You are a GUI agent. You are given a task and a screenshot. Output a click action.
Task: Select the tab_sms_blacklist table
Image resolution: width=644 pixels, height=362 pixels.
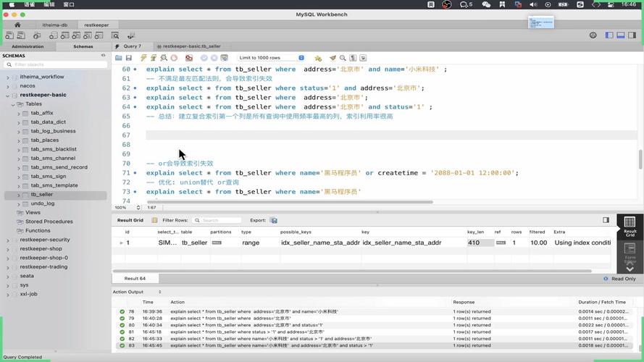click(x=54, y=149)
